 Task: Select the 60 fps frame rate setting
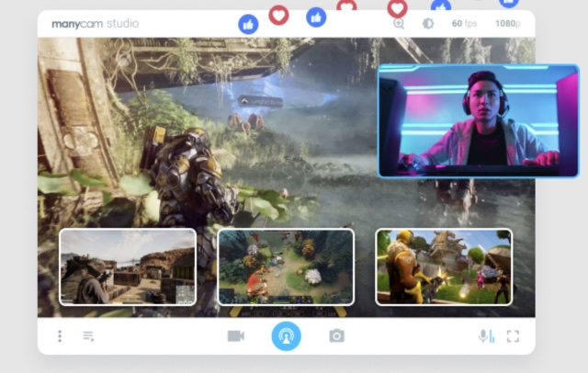tap(464, 24)
